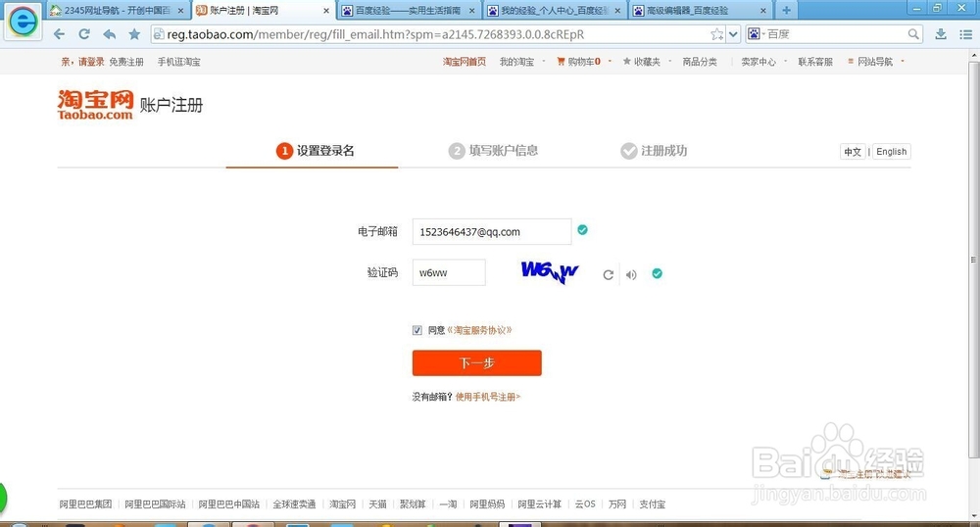Switch to 2345网址导航 tab
This screenshot has width=980, height=527.
pyautogui.click(x=118, y=11)
